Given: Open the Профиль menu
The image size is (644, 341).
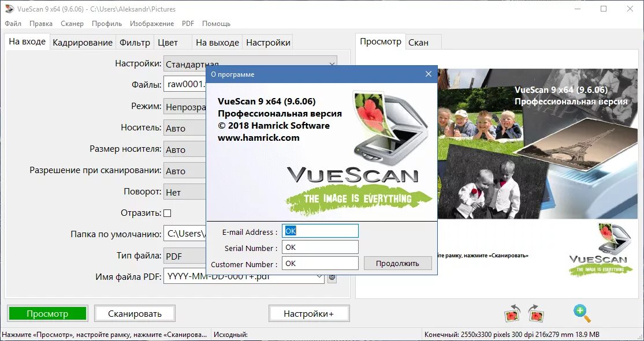Looking at the screenshot, I should [x=107, y=24].
